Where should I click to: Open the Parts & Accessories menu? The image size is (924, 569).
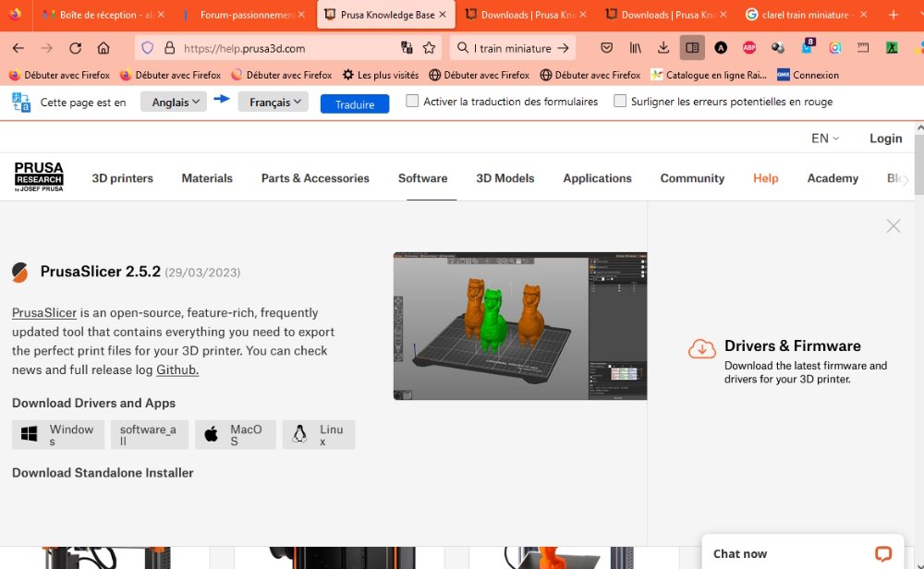[315, 178]
